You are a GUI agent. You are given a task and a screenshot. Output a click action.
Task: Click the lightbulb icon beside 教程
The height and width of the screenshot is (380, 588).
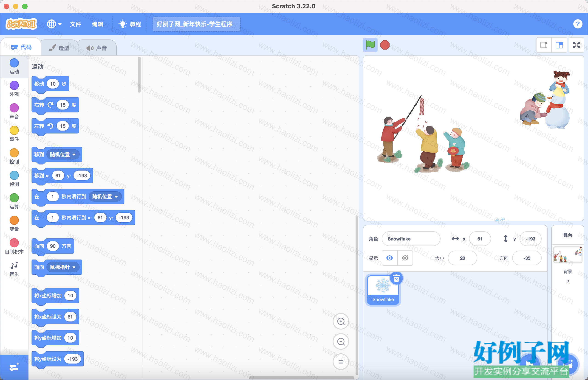(122, 24)
